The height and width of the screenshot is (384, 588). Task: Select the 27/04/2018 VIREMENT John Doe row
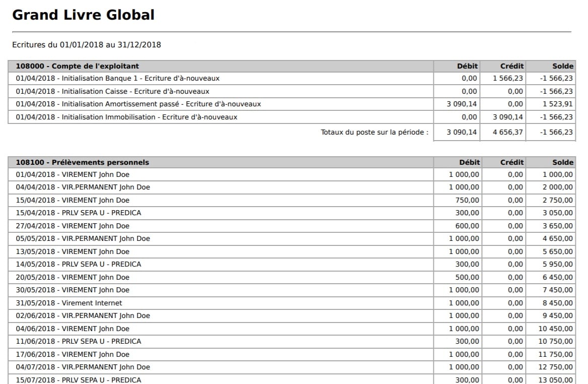coord(72,226)
